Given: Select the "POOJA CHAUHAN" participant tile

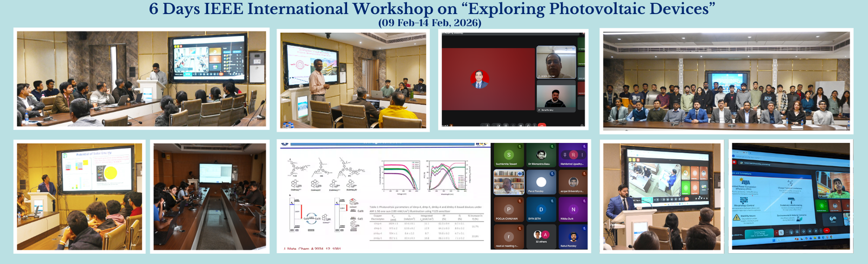Looking at the screenshot, I should pos(509,209).
